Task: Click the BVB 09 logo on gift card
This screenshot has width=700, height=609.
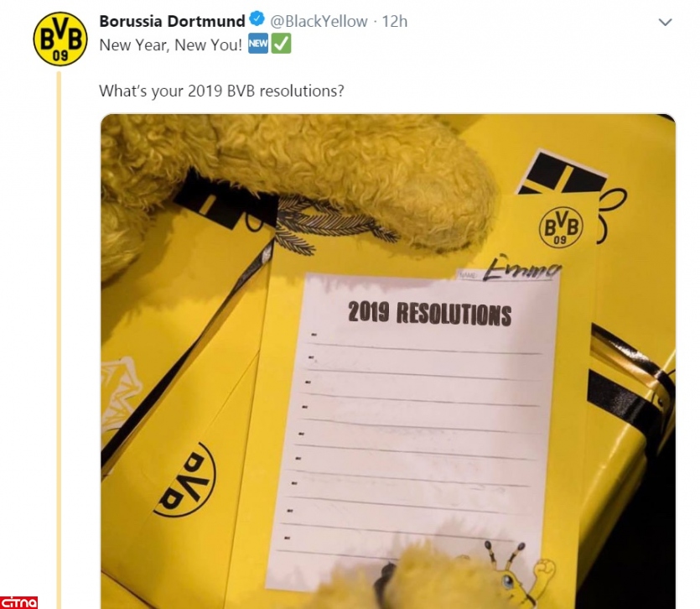Action: click(561, 227)
